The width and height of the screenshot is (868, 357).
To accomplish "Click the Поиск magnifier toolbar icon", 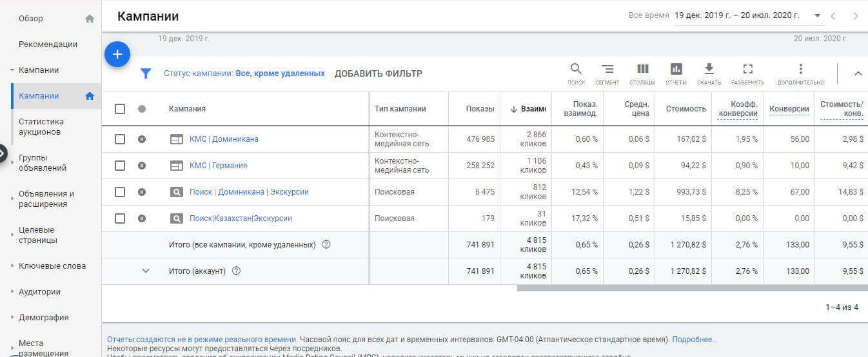I will 576,70.
